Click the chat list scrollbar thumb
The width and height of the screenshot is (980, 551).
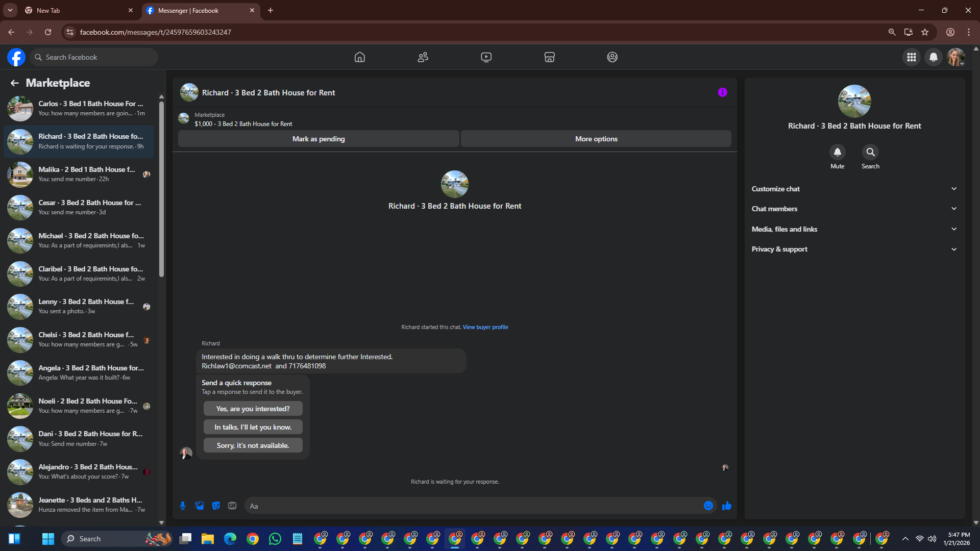pyautogui.click(x=161, y=189)
